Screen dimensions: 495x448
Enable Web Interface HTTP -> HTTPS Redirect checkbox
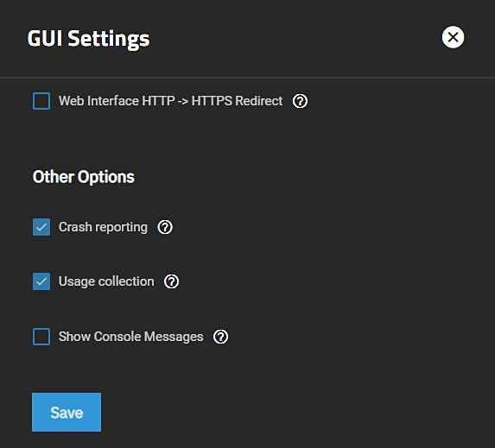(x=41, y=101)
